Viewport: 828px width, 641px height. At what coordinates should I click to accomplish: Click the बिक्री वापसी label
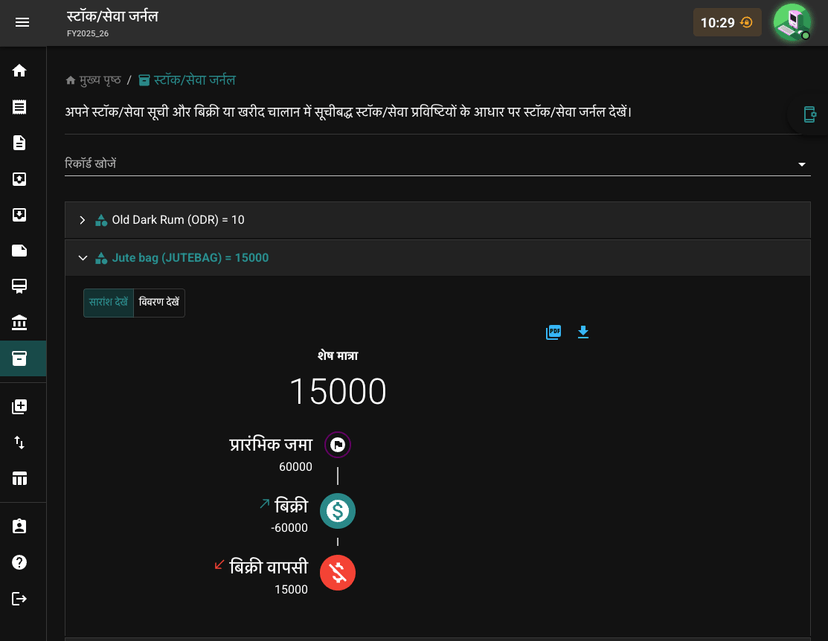click(x=269, y=567)
